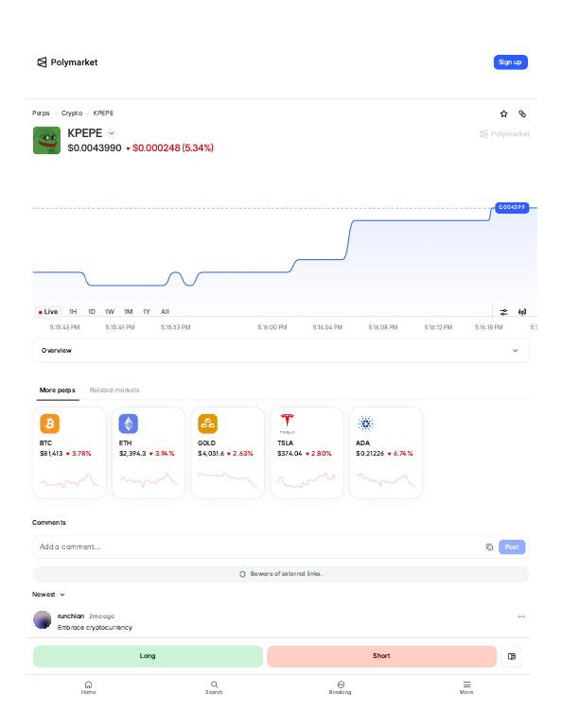
Task: Expand the Overview section
Action: (x=281, y=351)
